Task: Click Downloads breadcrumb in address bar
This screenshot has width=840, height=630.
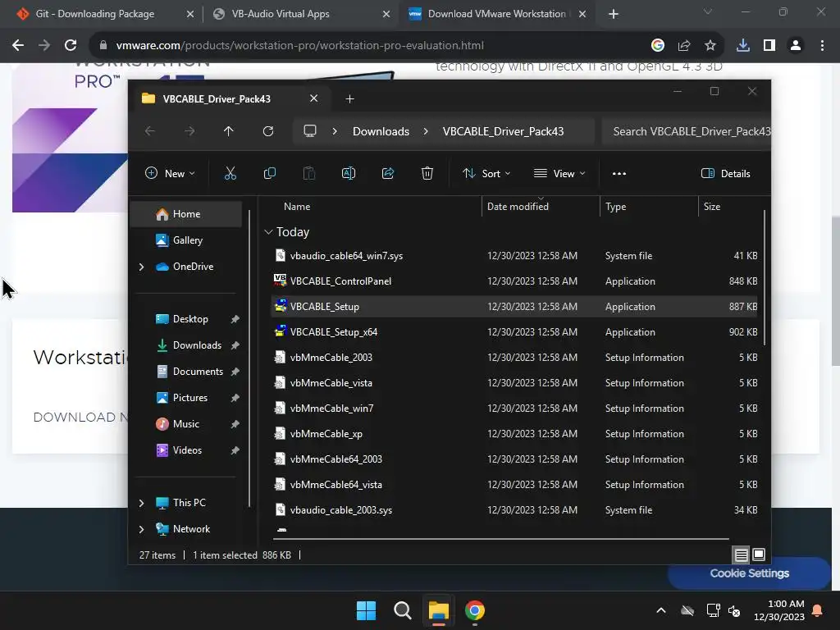Action: coord(381,131)
